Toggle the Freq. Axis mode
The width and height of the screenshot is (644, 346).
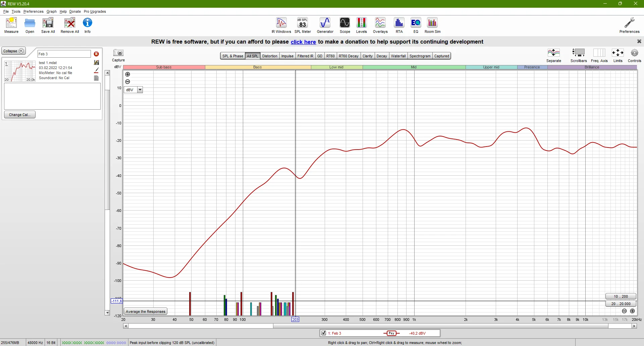(599, 56)
